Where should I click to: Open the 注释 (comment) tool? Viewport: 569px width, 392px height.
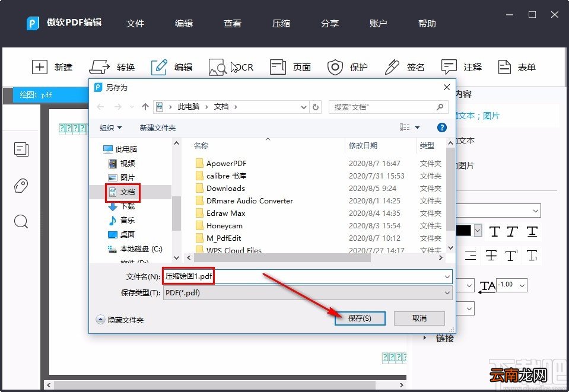462,67
